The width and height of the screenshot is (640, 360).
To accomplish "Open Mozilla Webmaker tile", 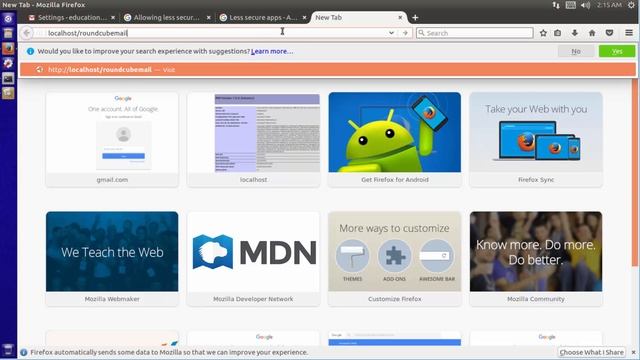I will click(x=112, y=258).
